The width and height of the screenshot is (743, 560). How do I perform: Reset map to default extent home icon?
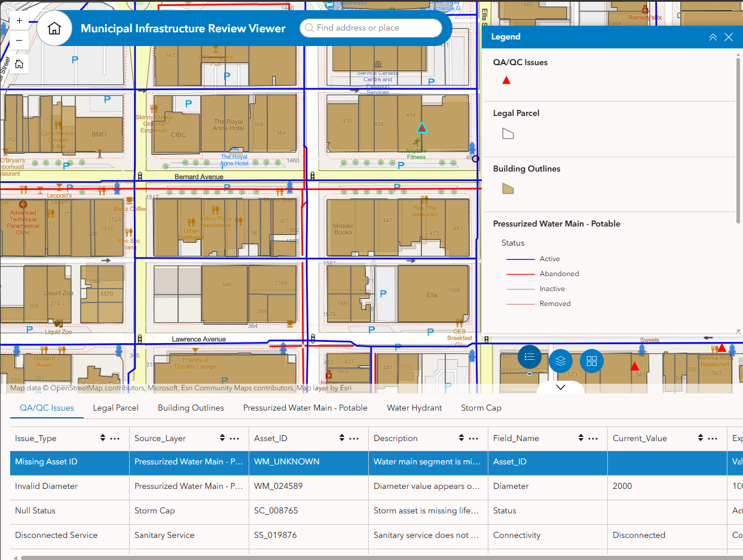click(x=19, y=64)
